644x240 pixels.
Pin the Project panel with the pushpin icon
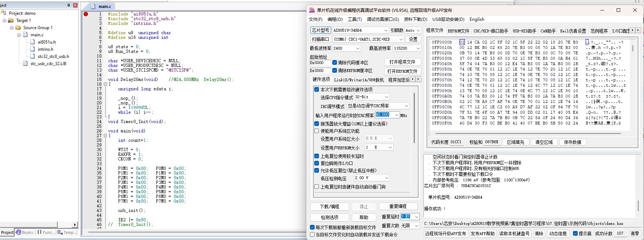point(68,5)
